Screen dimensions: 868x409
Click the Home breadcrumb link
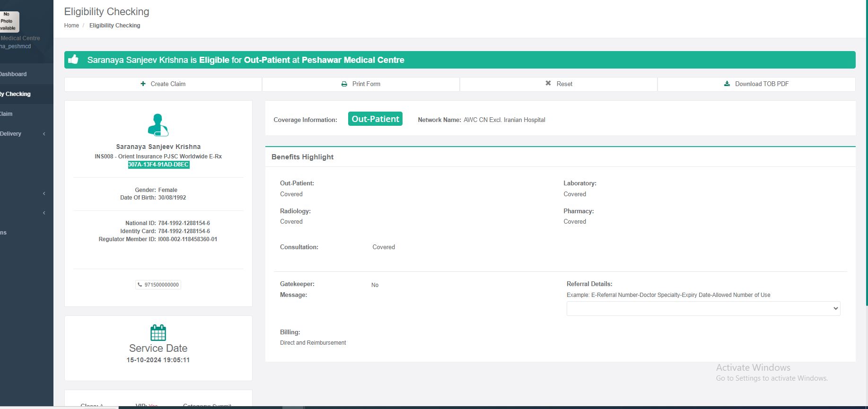[71, 26]
